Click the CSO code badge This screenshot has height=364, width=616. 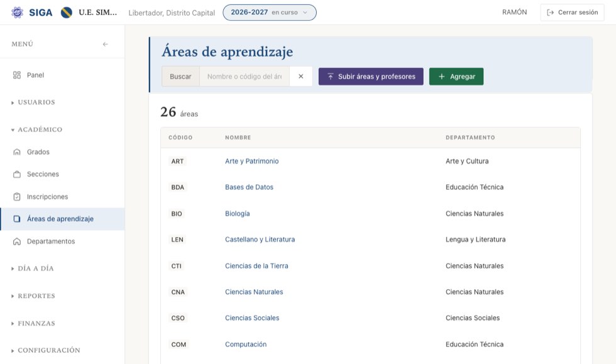[177, 317]
